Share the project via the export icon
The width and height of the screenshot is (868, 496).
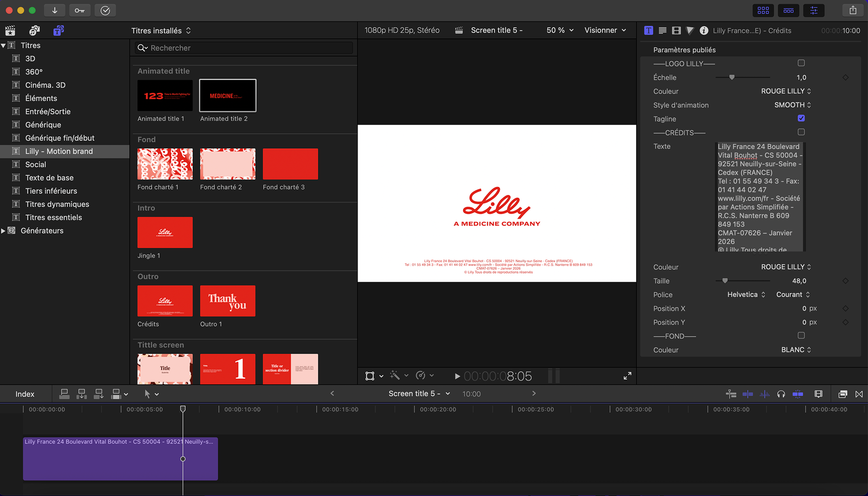coord(853,10)
